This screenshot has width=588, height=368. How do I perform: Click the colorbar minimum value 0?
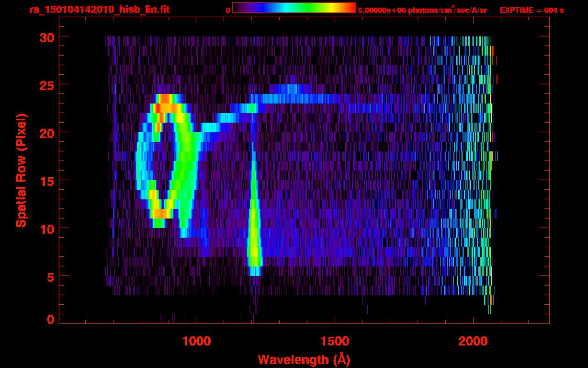tap(228, 10)
